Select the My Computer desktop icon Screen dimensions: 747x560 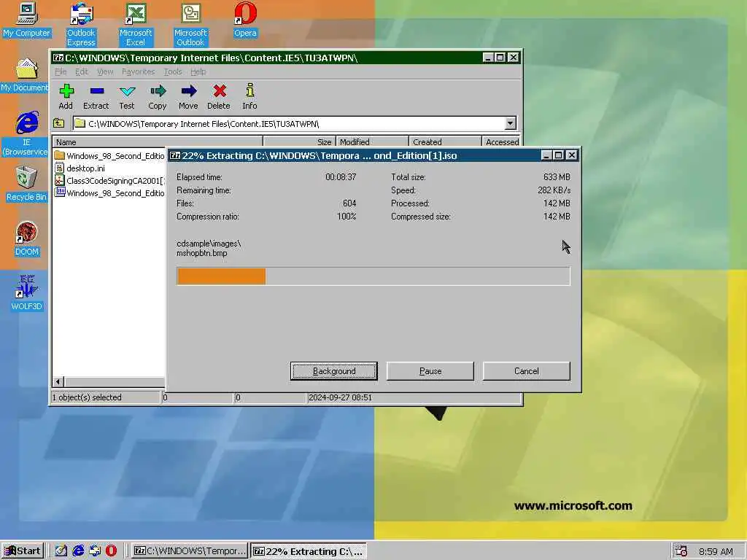click(27, 20)
